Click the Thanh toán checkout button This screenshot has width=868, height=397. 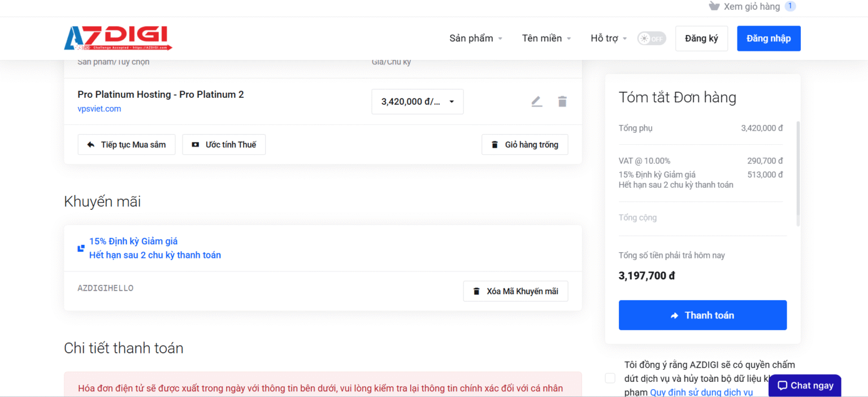coord(702,315)
